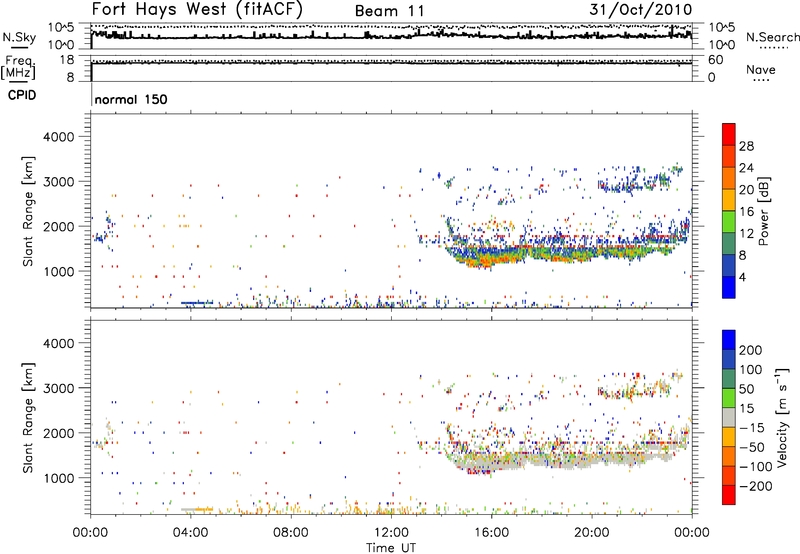Click the 'normal 150' CPID text
Screen dimensions: 800x554
coord(131,99)
